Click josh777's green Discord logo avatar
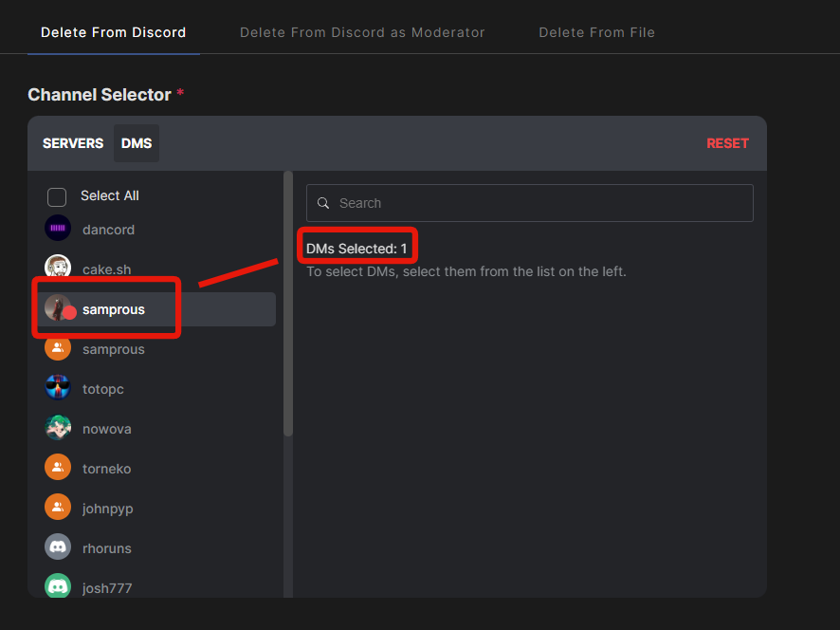 tap(57, 586)
